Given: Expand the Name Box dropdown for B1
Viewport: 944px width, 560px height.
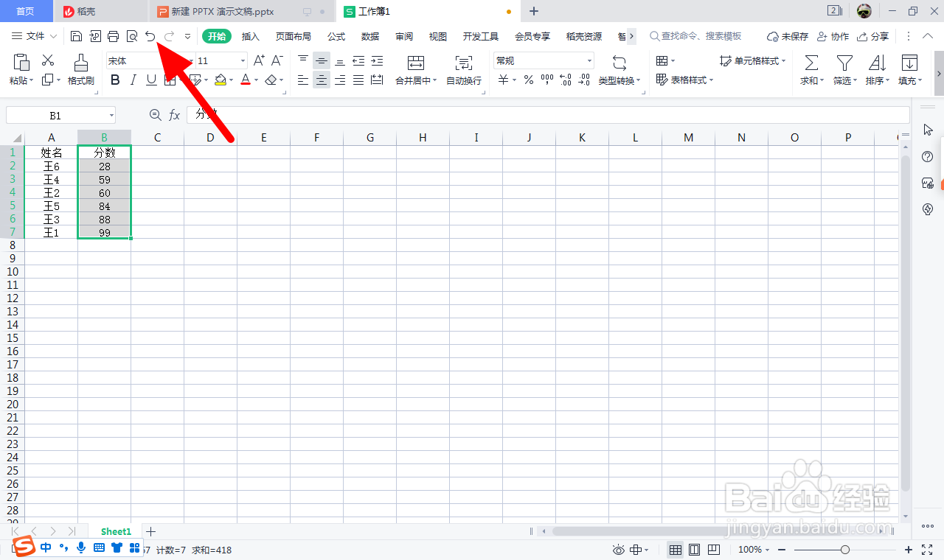Looking at the screenshot, I should pos(111,116).
